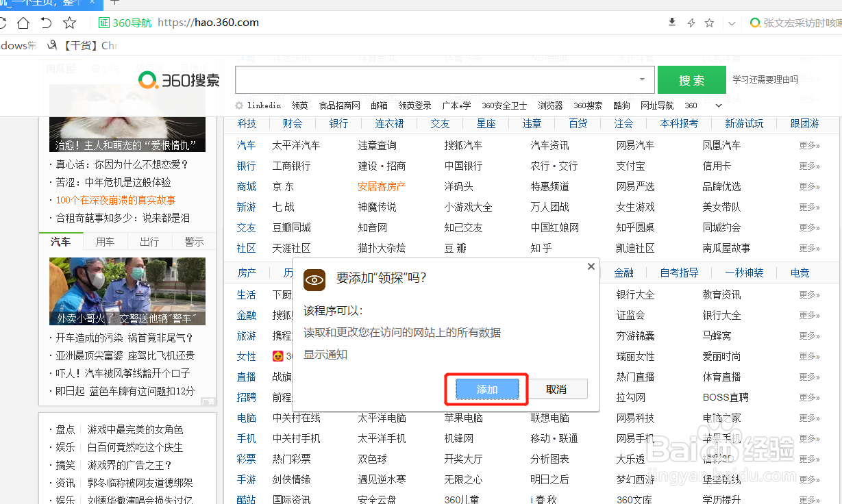Click the favorite star at the address bar's right
Image resolution: width=842 pixels, height=504 pixels.
coord(710,23)
